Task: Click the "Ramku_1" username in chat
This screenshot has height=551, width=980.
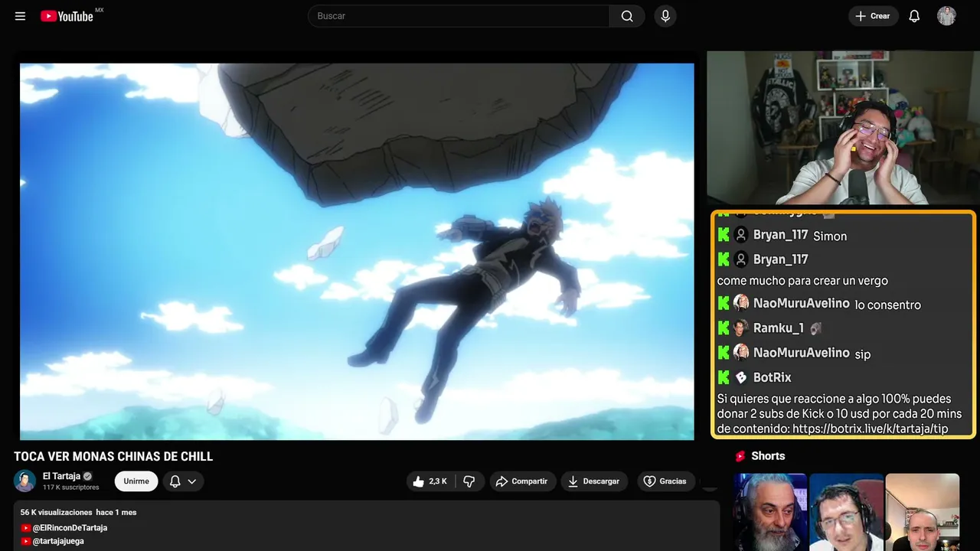Action: [x=779, y=328]
